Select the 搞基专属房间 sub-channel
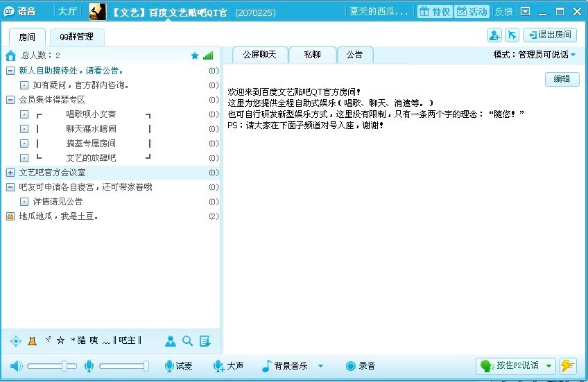The height and width of the screenshot is (382, 588). [x=91, y=144]
